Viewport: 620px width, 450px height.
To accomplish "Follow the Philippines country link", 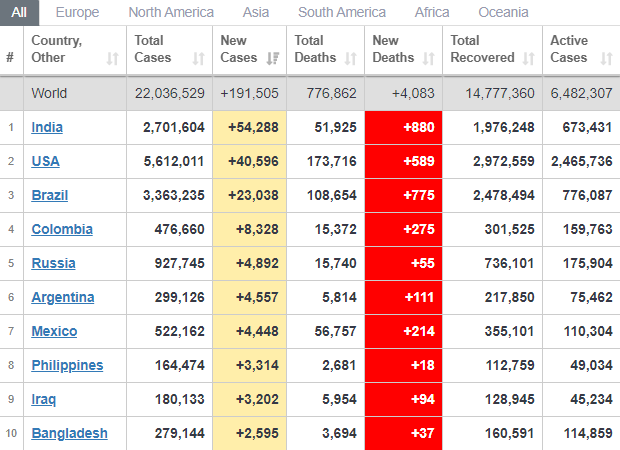I will 67,365.
